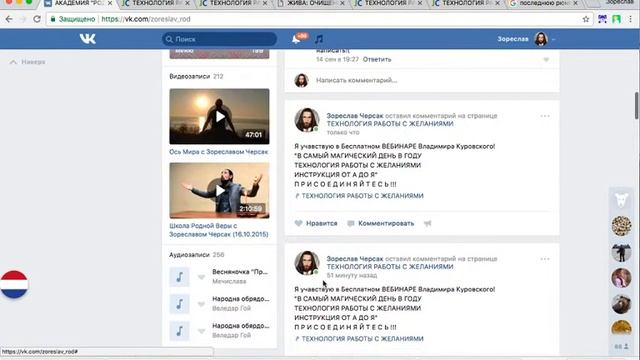Switch to the first ТЕХНОЛОГИЯ browser tab
The image size is (640, 360).
tap(156, 3)
